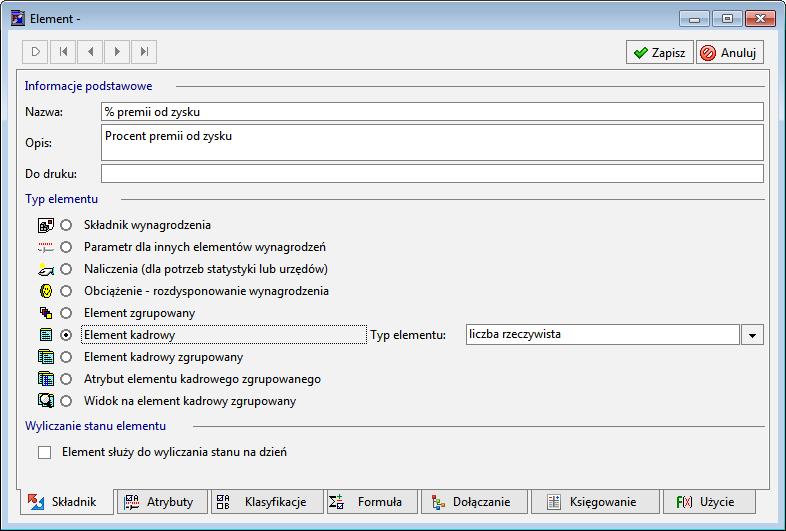
Task: Click the Parametr dla innych elementów icon
Action: (46, 247)
